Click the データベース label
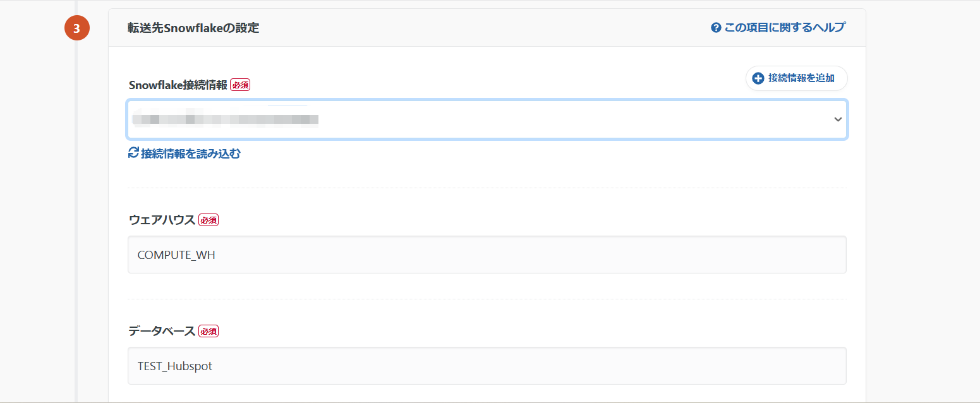This screenshot has width=980, height=403. 162,331
